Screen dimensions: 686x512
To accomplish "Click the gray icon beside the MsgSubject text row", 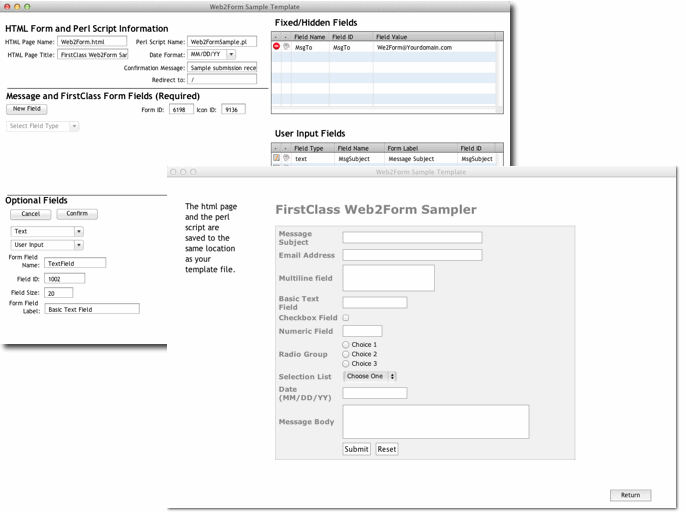I will (287, 158).
